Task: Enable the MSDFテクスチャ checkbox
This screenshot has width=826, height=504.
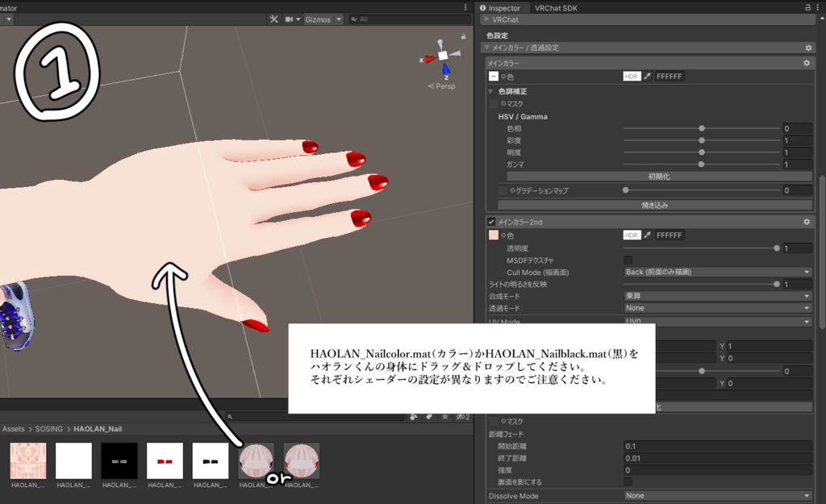Action: [627, 260]
